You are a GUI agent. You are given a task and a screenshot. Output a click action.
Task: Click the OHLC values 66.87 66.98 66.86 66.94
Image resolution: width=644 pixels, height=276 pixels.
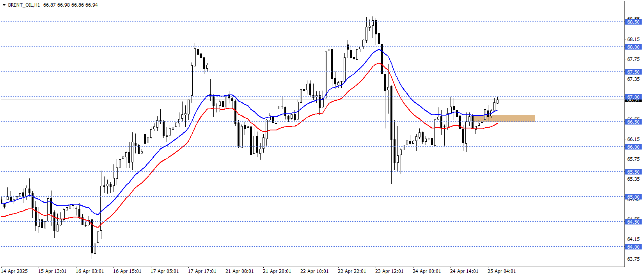point(71,5)
